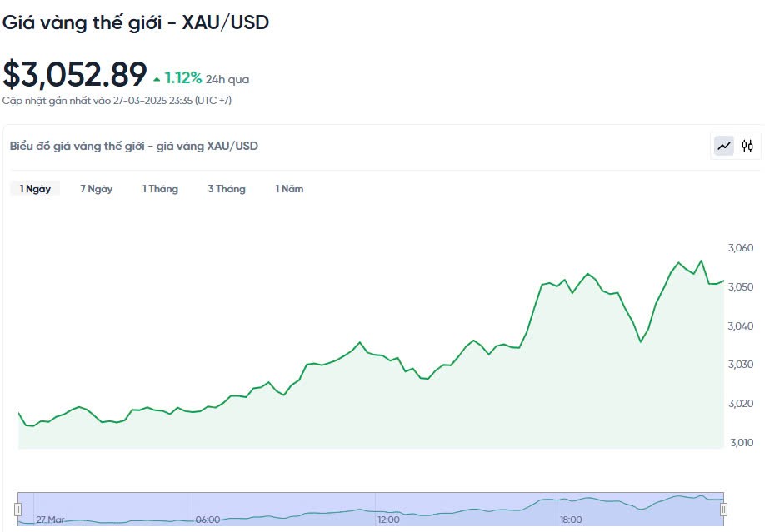
Task: Switch to the 1 Năm range
Action: point(289,189)
